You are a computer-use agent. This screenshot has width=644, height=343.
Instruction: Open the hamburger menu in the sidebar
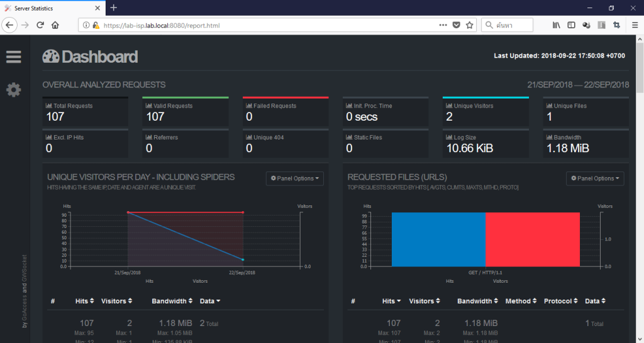(14, 57)
